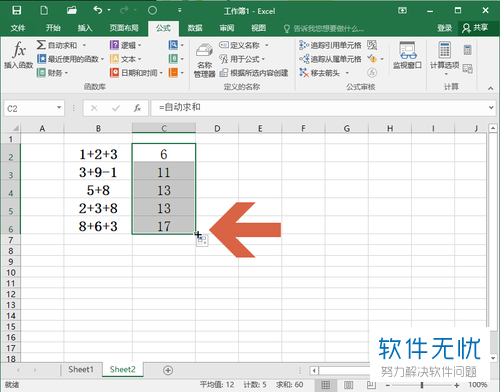Click the Calculate Sheet icon
The height and width of the screenshot is (392, 500).
[x=468, y=69]
